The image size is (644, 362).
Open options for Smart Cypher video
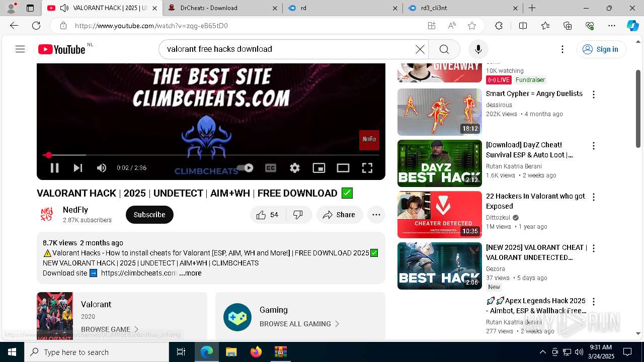pyautogui.click(x=593, y=95)
